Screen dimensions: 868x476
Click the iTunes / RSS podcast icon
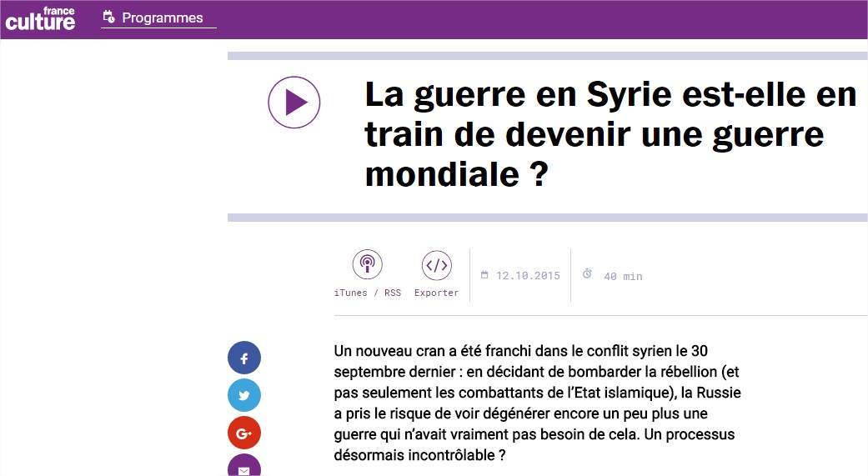368,264
